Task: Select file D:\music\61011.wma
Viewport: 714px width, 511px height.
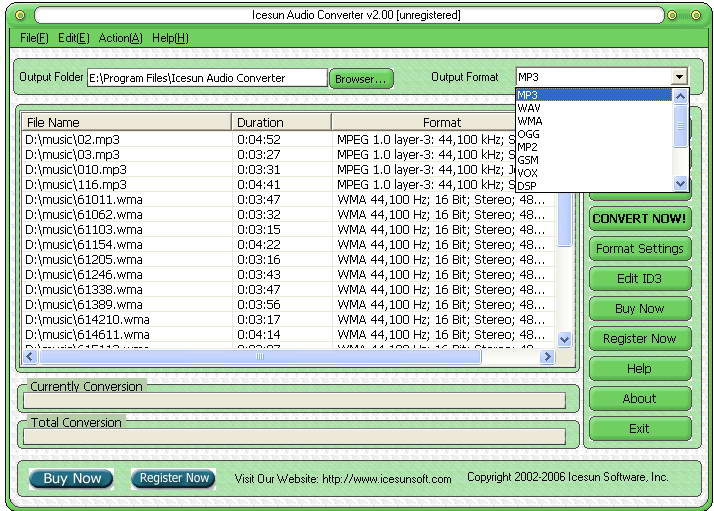Action: pyautogui.click(x=84, y=199)
